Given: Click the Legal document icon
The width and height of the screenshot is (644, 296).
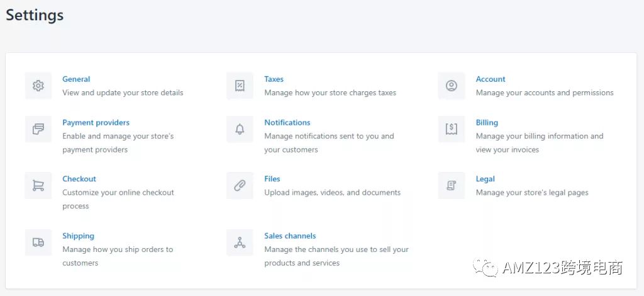Looking at the screenshot, I should (452, 186).
